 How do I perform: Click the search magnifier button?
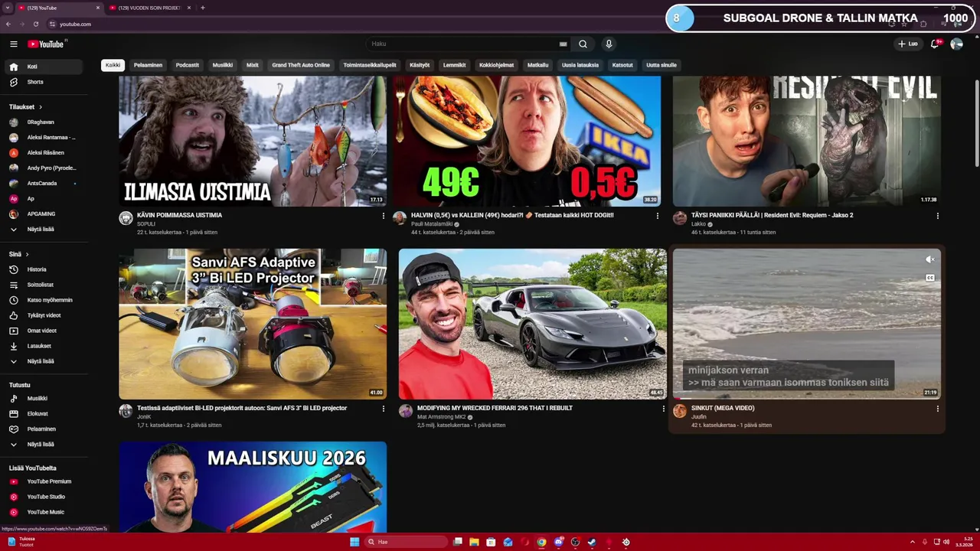click(x=583, y=44)
